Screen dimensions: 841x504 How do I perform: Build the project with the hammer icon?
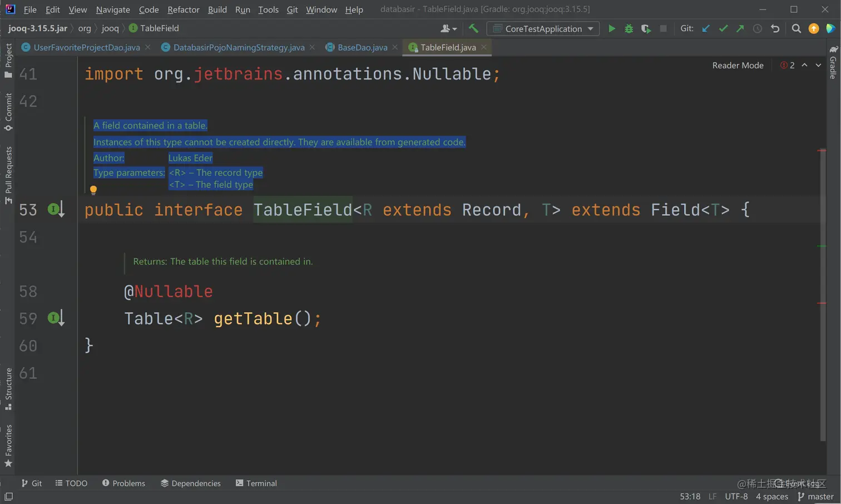pyautogui.click(x=473, y=28)
